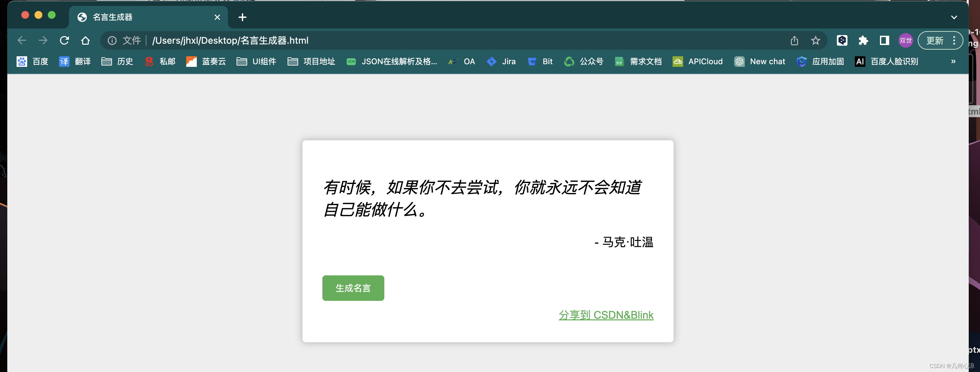Follow the 分享到 CSDN&Blink link
980x372 pixels.
(606, 315)
